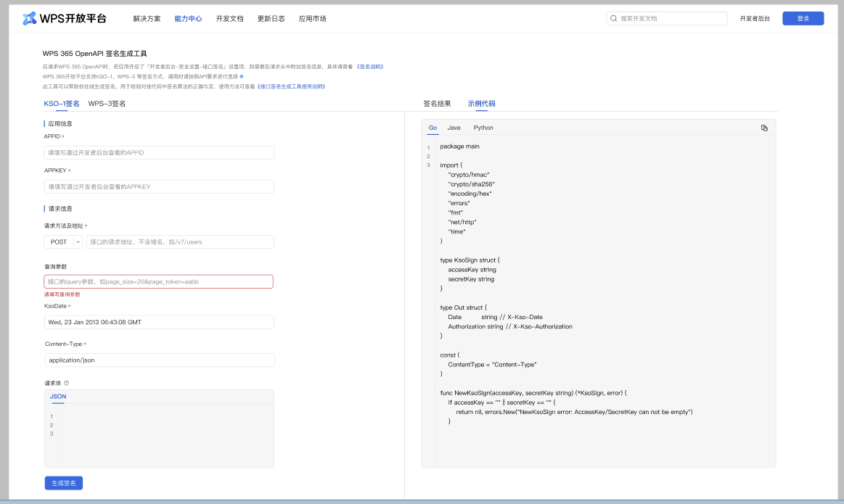Click the WPS开放平台 logo icon
This screenshot has width=844, height=504.
tap(29, 18)
